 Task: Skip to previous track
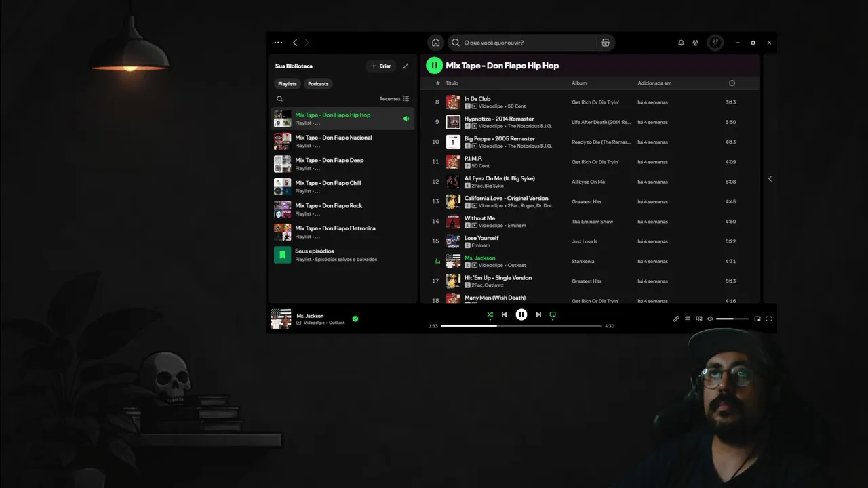tap(505, 314)
